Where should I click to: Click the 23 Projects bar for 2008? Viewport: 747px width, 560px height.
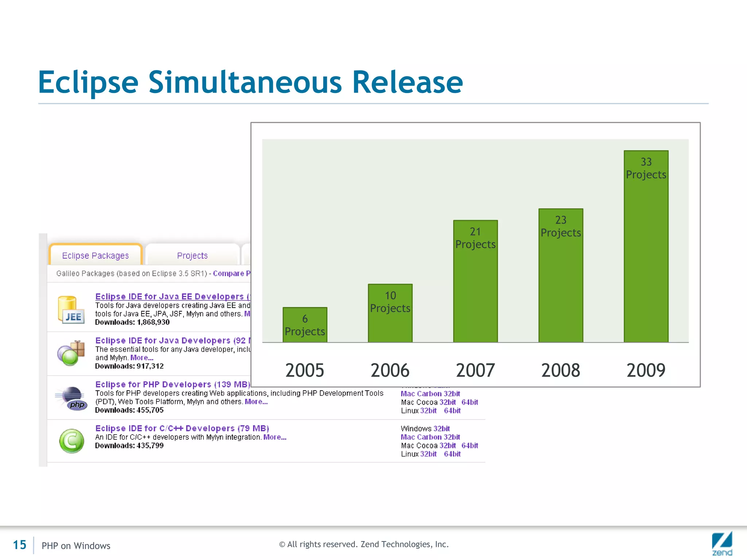coord(561,275)
